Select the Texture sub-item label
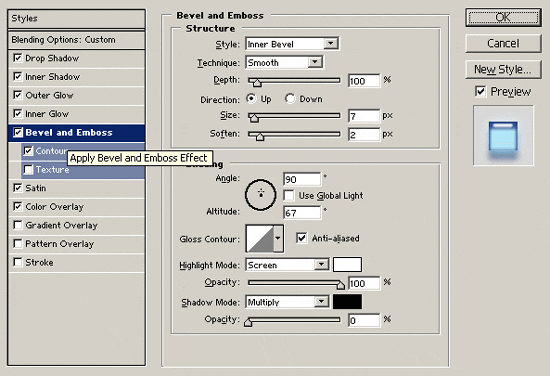 pos(52,169)
